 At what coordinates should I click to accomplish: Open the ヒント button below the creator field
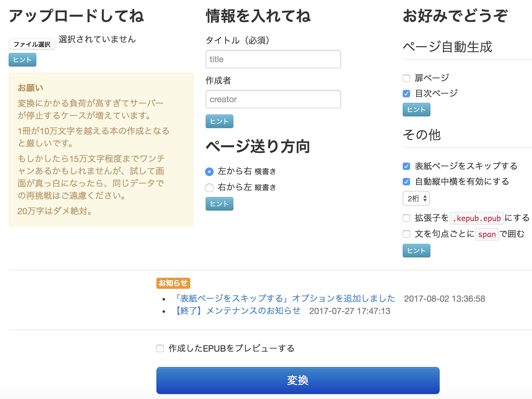click(x=220, y=121)
